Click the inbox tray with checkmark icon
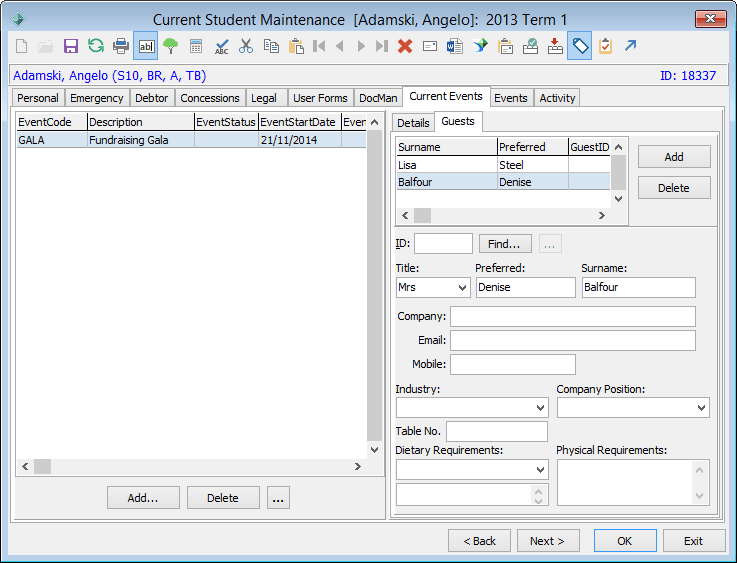 point(531,46)
